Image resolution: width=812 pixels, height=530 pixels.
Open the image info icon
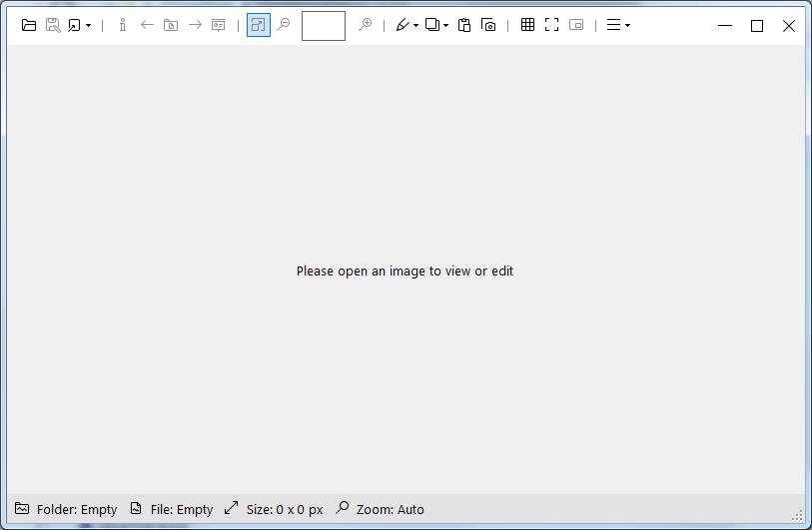(122, 25)
